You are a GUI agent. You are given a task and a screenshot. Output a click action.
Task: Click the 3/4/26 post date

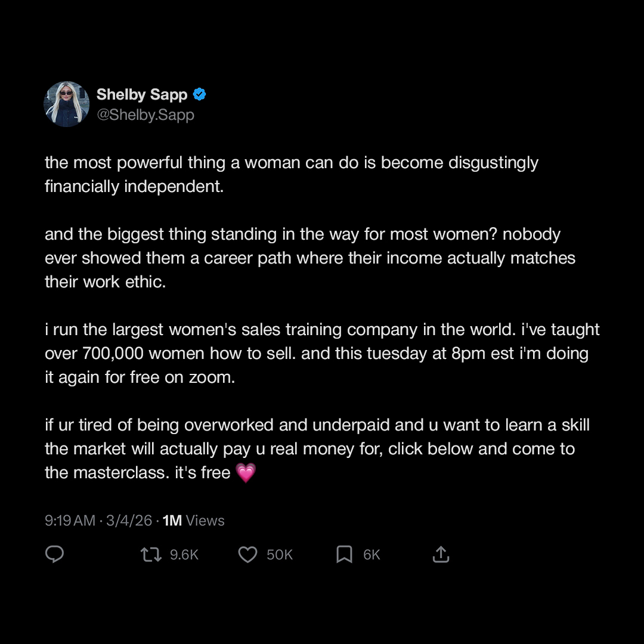pos(129,521)
